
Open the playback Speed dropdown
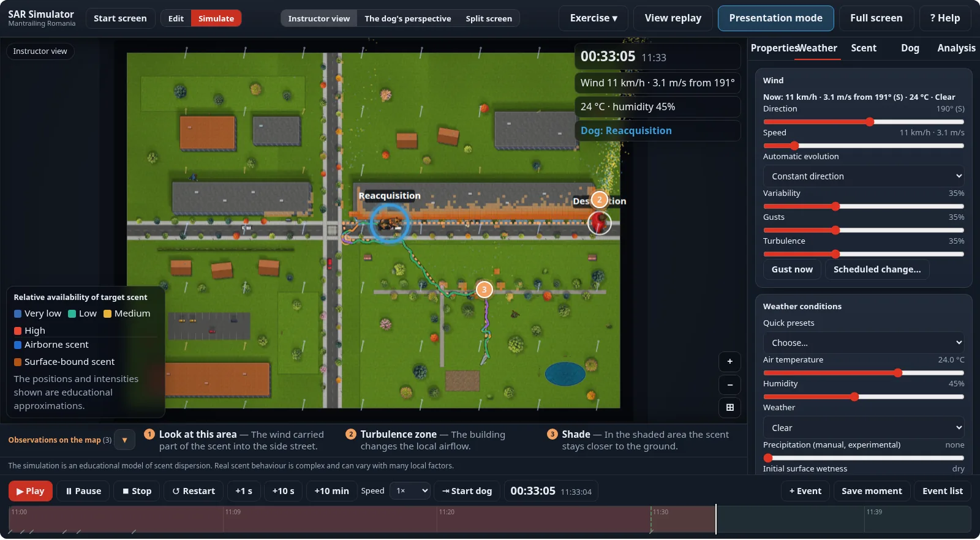[410, 491]
